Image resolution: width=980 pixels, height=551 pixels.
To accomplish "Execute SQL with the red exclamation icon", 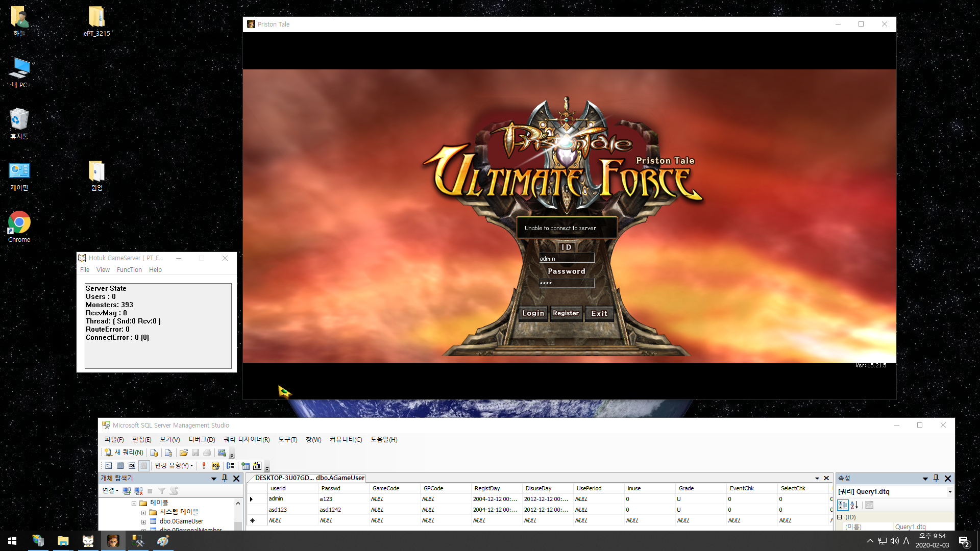I will click(204, 466).
